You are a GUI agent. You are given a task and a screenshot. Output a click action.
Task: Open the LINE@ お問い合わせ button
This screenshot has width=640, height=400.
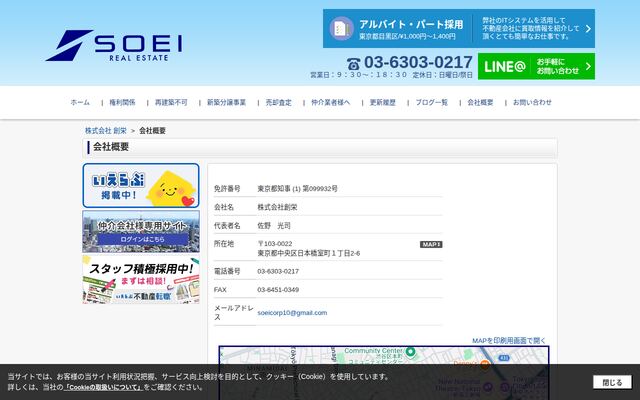(536, 66)
